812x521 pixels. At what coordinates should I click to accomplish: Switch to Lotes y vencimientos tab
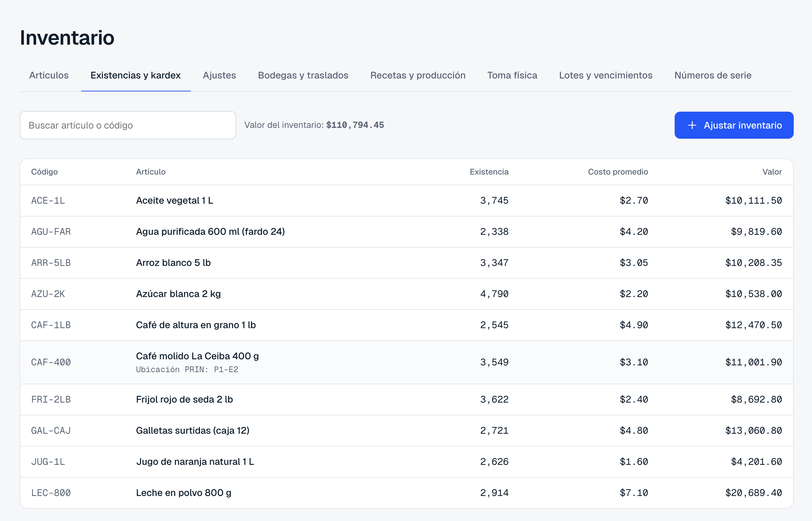606,75
